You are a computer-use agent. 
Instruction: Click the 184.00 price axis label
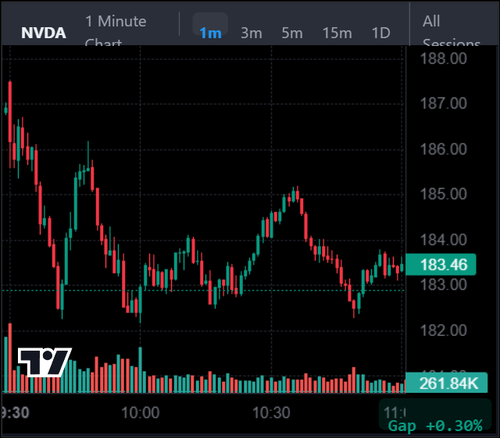pos(443,240)
